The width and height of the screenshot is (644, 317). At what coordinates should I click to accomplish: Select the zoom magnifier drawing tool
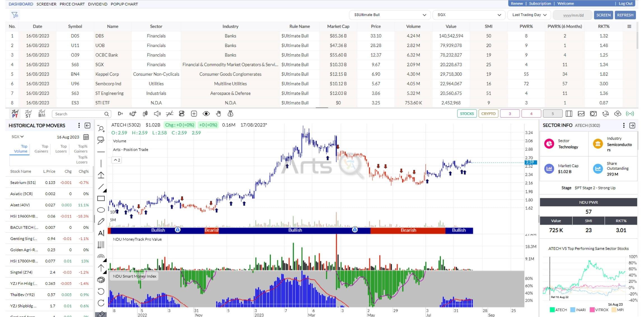point(101,129)
